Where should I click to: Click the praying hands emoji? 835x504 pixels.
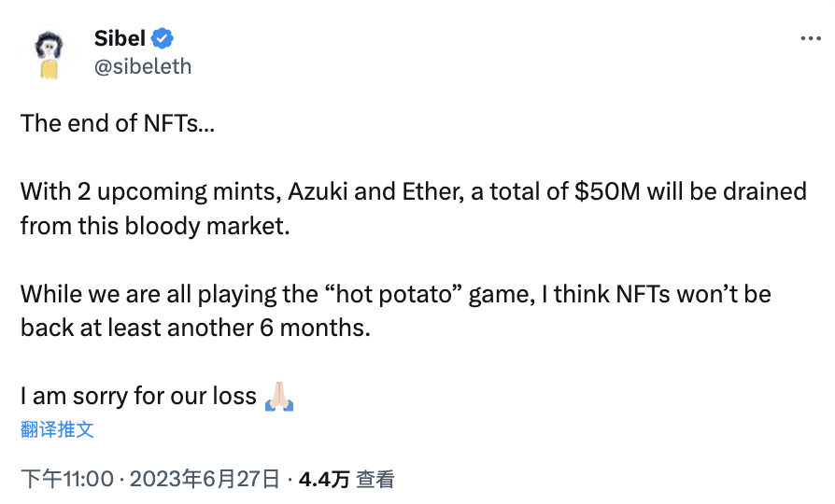pos(280,396)
